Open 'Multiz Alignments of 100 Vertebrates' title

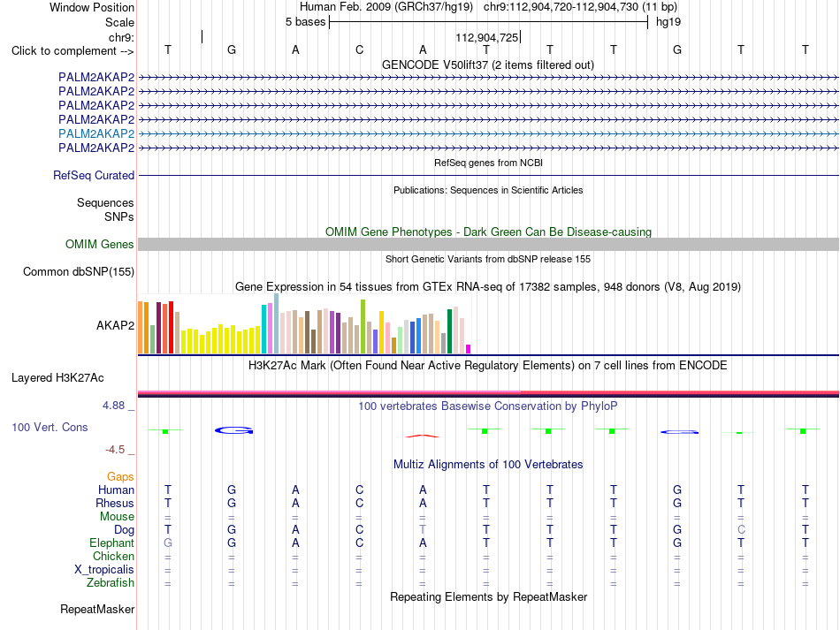click(x=488, y=464)
